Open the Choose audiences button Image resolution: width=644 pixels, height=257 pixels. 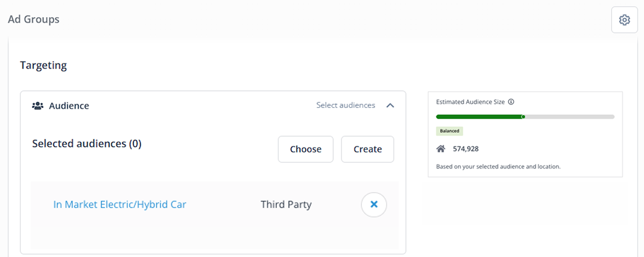pyautogui.click(x=305, y=149)
